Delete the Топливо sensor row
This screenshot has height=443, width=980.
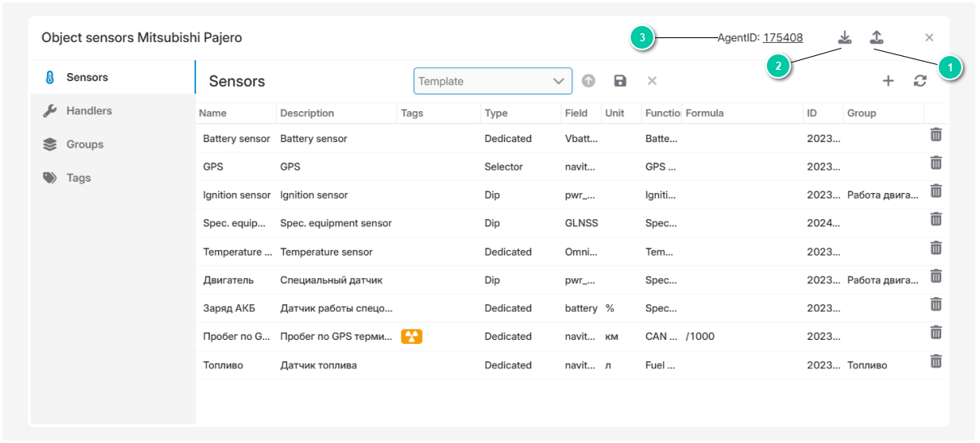click(935, 361)
